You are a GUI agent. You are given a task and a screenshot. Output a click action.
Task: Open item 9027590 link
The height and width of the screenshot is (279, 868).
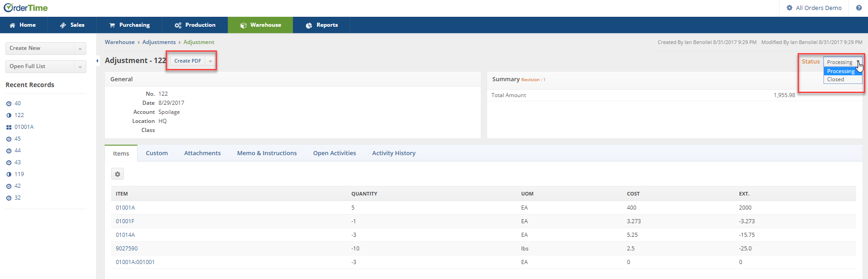click(x=127, y=249)
